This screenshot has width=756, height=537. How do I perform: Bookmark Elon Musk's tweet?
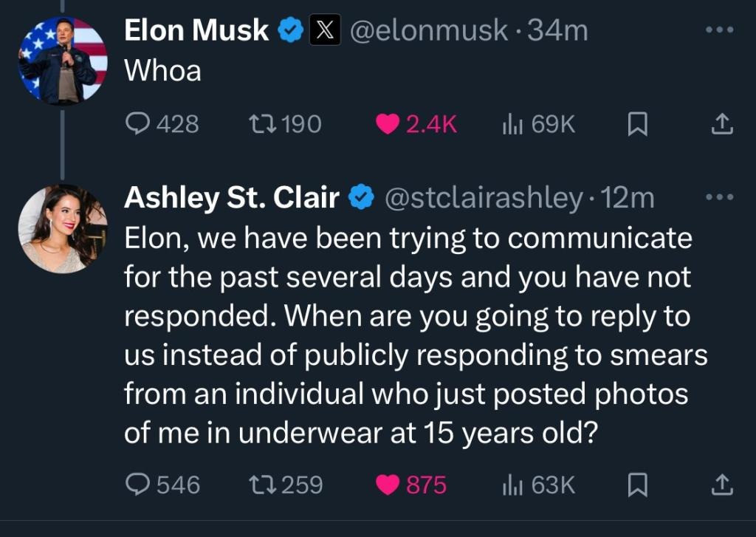point(639,123)
